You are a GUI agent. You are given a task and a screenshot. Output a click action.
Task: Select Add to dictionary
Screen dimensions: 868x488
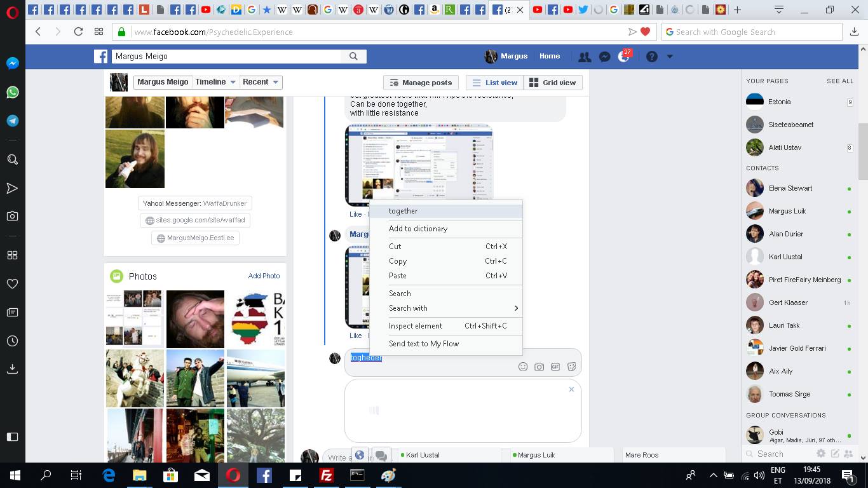(x=446, y=229)
